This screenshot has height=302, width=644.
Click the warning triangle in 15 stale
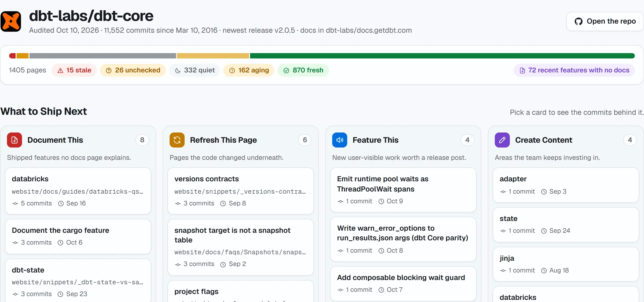pyautogui.click(x=60, y=71)
